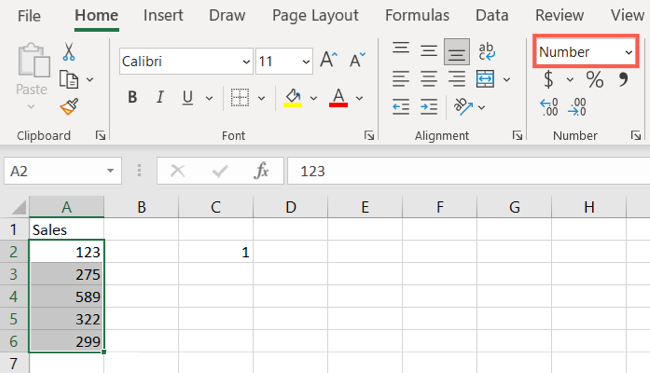Center text horizontally
This screenshot has width=650, height=373.
click(x=429, y=79)
